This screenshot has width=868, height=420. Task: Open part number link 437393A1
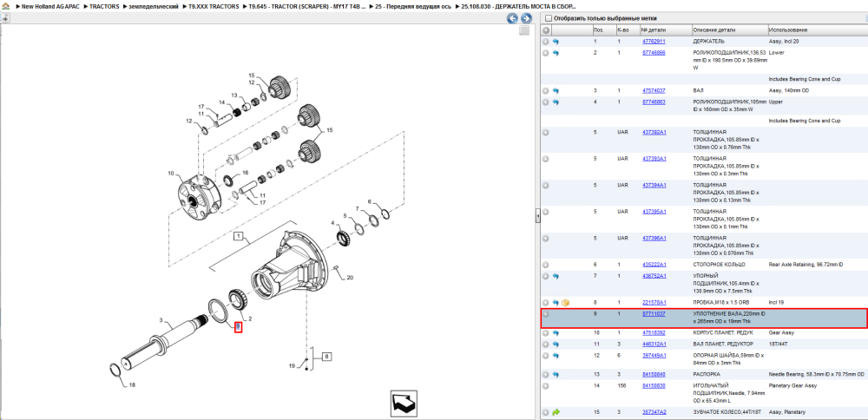pos(654,159)
